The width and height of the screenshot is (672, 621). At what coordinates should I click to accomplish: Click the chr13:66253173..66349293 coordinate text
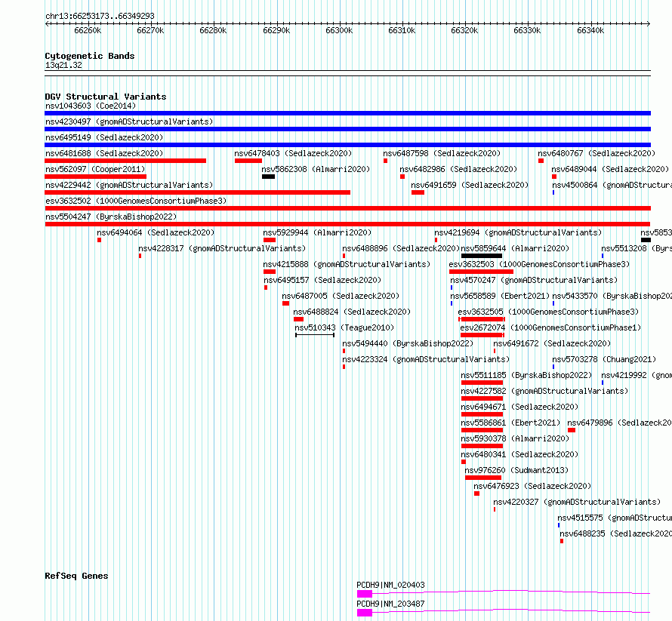pyautogui.click(x=100, y=16)
